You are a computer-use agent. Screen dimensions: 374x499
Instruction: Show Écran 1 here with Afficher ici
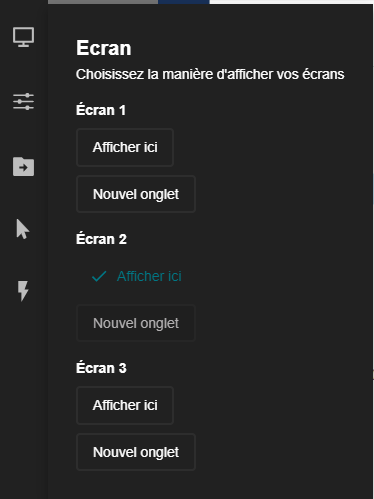[x=125, y=147]
